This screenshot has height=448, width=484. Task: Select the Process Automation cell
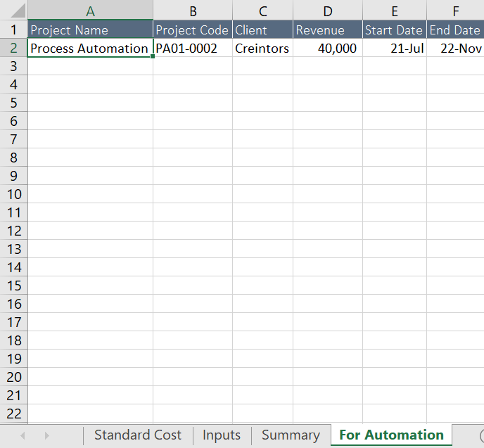point(90,48)
